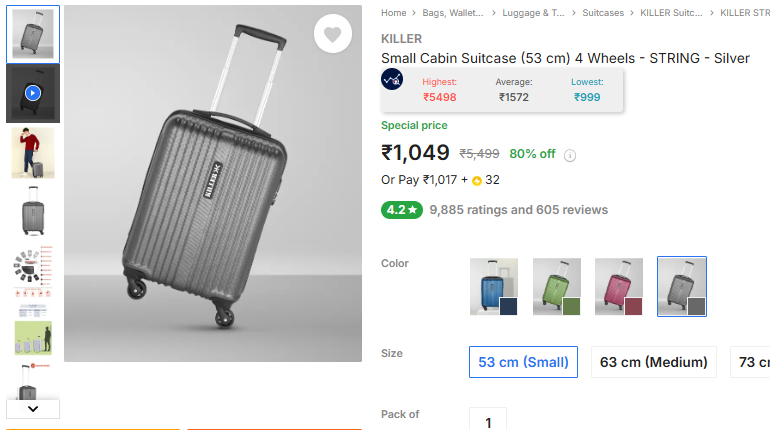
Task: Open 9,885 ratings and 605 reviews
Action: click(x=519, y=210)
